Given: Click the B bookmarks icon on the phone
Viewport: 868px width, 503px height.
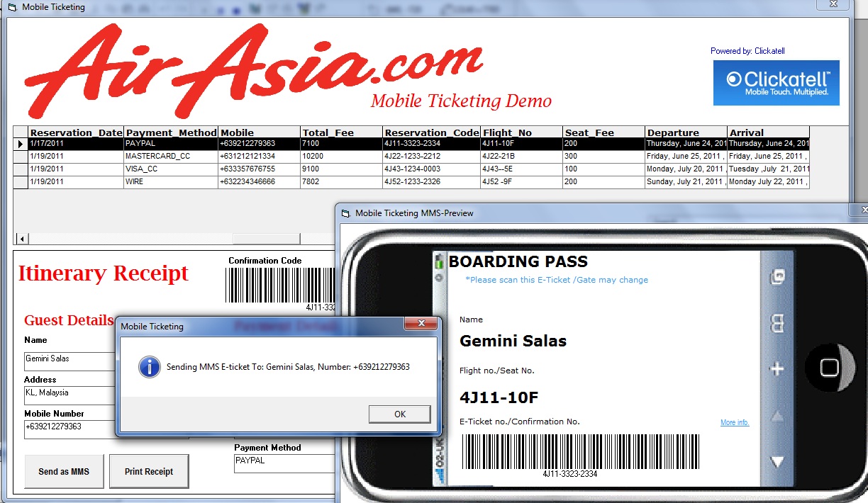Looking at the screenshot, I should pyautogui.click(x=777, y=324).
